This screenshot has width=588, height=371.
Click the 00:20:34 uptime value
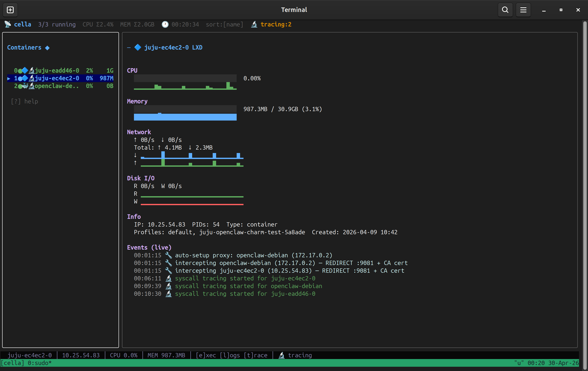click(x=185, y=24)
